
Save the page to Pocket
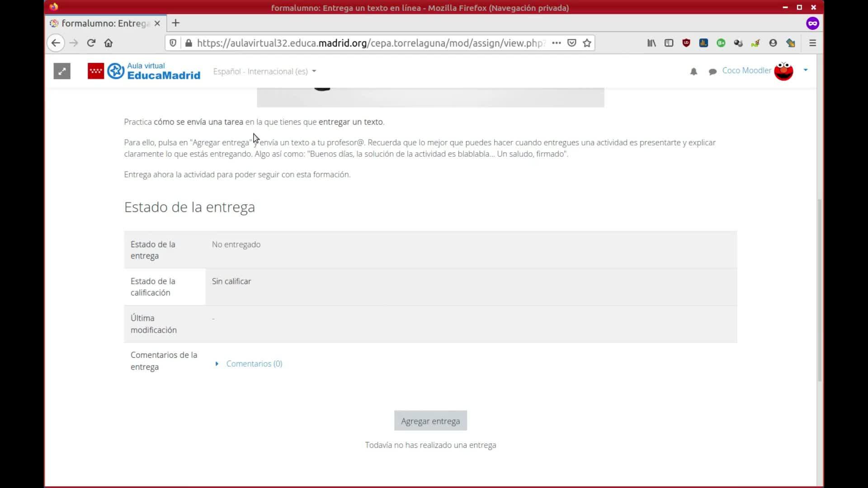pos(572,43)
